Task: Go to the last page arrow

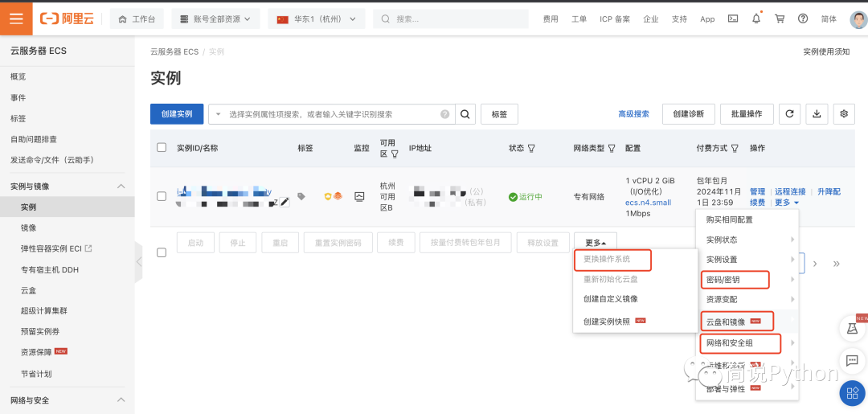Action: [x=837, y=264]
